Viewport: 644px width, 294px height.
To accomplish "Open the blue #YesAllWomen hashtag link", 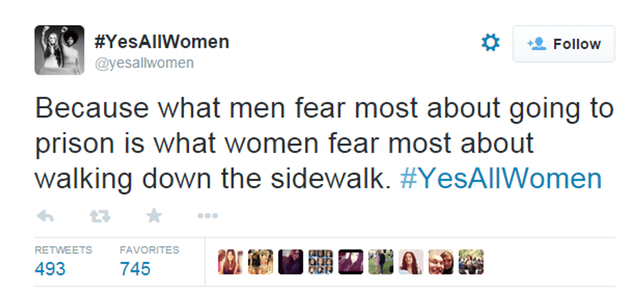I will pyautogui.click(x=500, y=179).
